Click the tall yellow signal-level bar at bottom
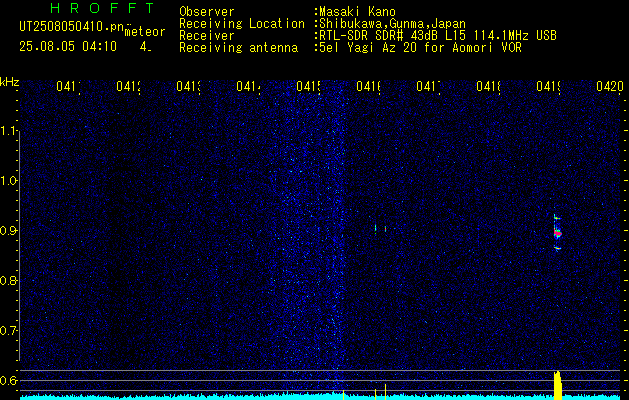 [x=558, y=385]
